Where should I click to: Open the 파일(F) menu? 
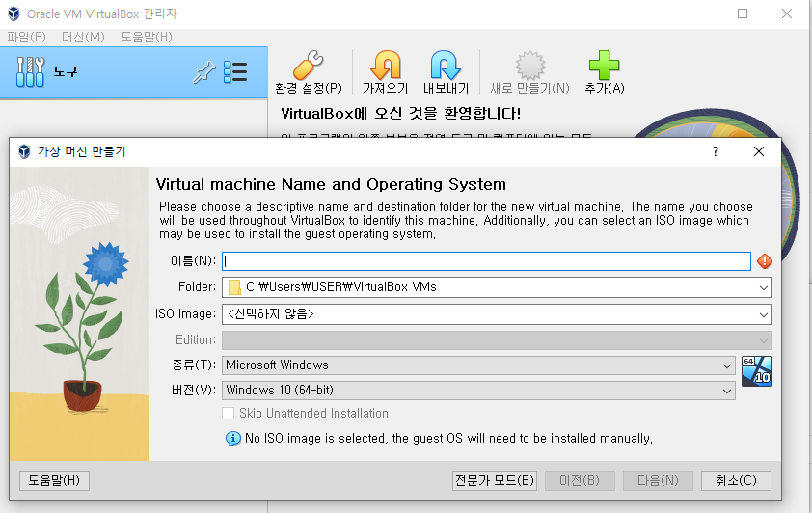point(26,37)
